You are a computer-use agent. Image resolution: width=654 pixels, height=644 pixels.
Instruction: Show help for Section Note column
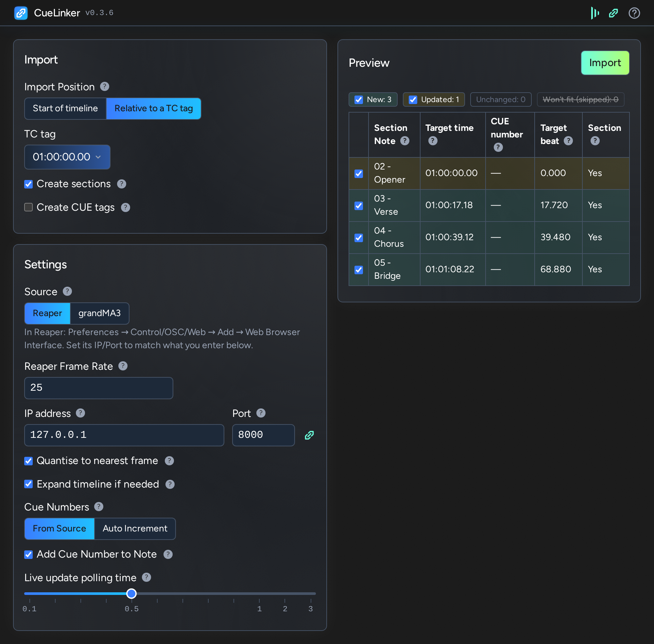tap(404, 141)
